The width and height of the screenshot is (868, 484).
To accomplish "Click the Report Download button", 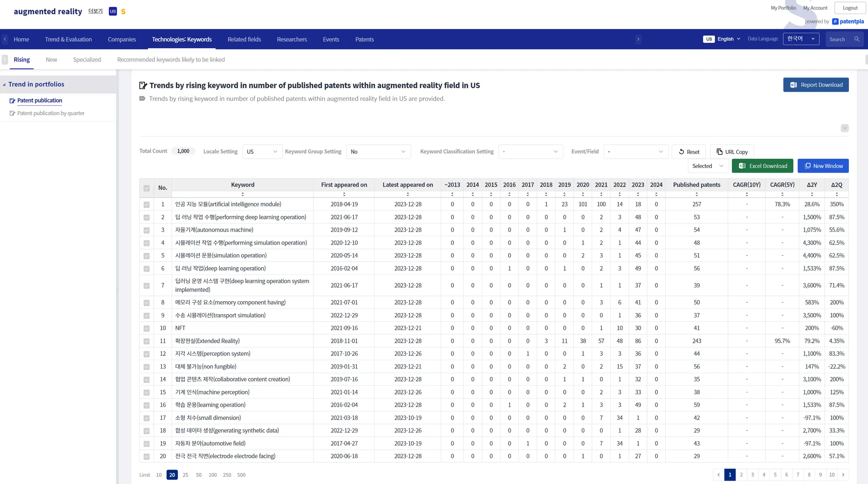I will tap(815, 85).
